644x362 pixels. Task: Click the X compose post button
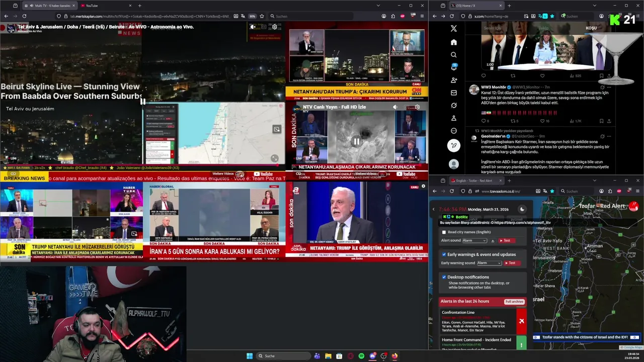453,146
